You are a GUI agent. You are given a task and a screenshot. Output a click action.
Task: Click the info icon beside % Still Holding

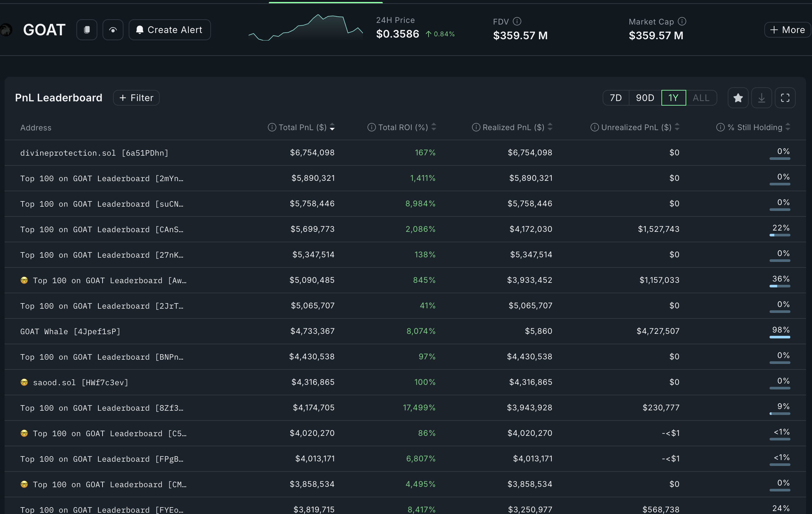tap(720, 127)
